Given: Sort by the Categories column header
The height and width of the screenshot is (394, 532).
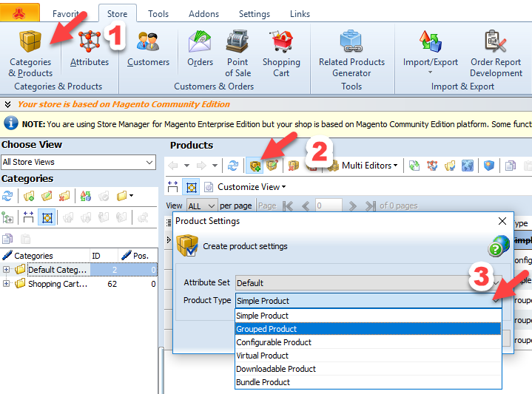Looking at the screenshot, I should [x=45, y=256].
